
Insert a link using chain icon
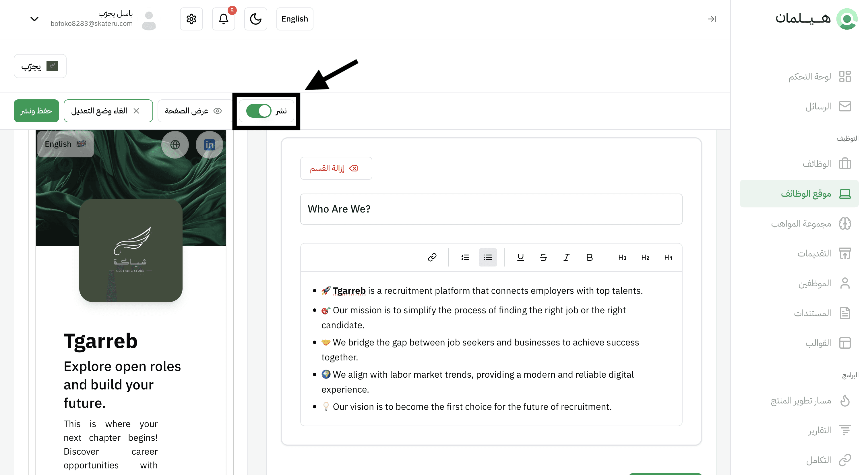tap(432, 258)
